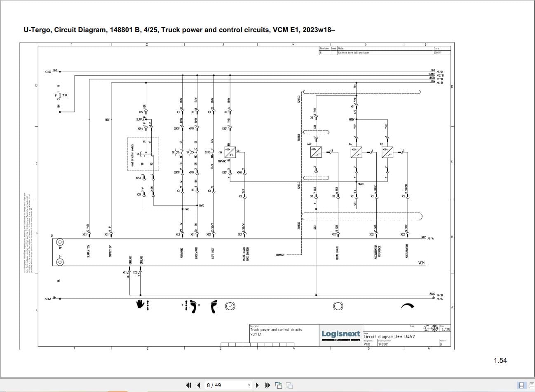Click the E1 B+ terminal symbol
535x392 pixels.
(60, 242)
